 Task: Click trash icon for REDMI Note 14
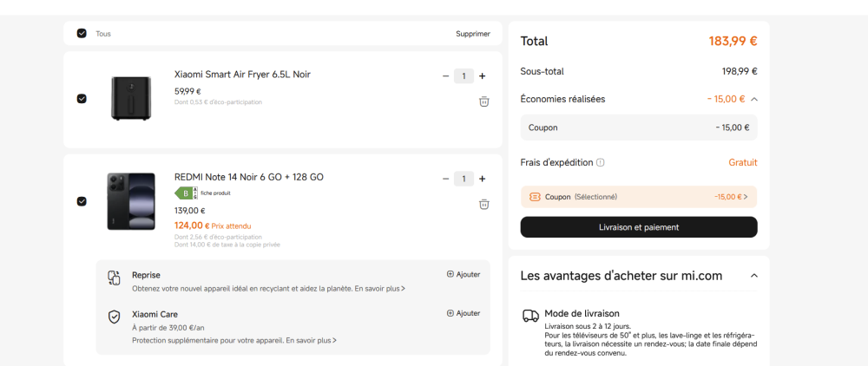click(x=483, y=205)
